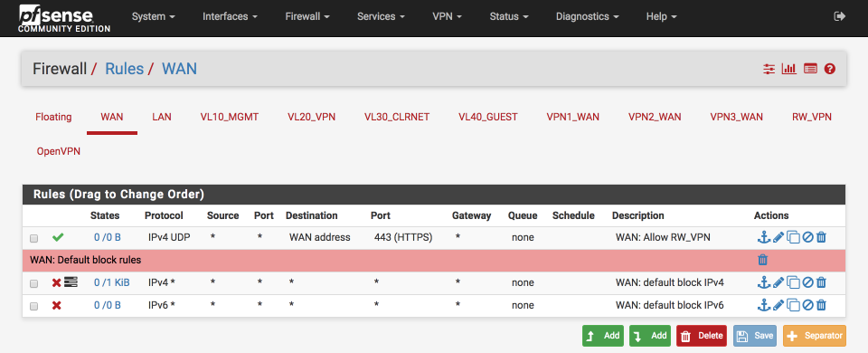Click the logout icon in top bar
The image size is (868, 353).
839,16
